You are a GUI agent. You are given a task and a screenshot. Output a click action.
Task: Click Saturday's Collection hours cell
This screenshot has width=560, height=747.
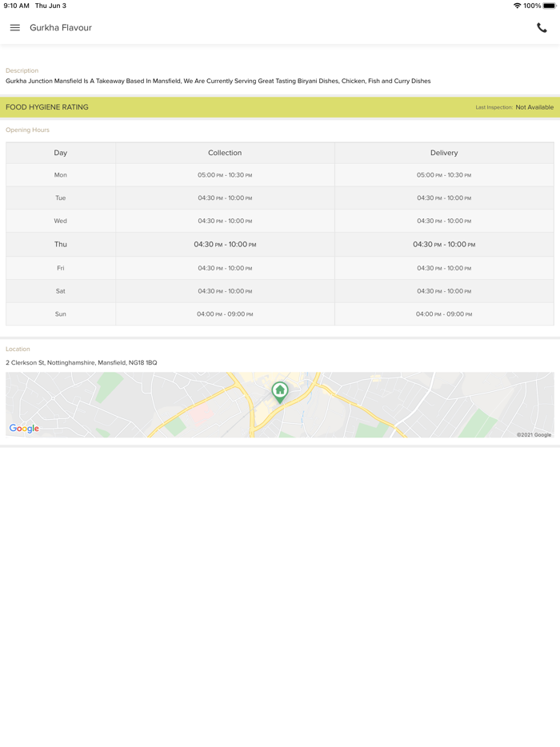click(225, 291)
